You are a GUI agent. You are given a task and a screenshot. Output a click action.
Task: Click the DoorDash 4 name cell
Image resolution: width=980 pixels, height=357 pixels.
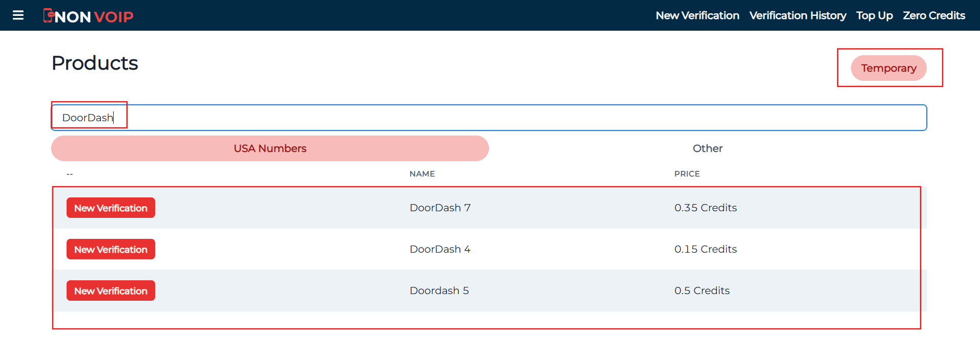(440, 249)
